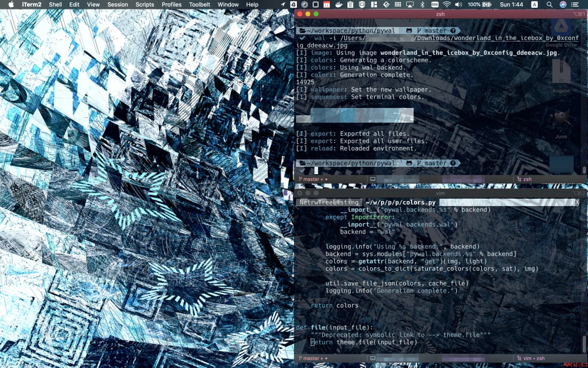This screenshot has height=368, width=588.
Task: Open the Session menu
Action: click(x=118, y=4)
